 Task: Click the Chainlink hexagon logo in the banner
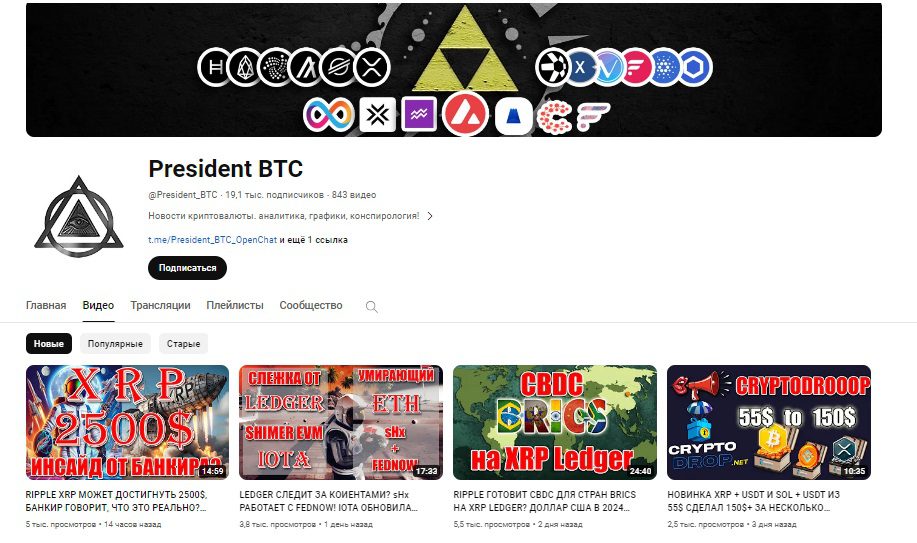[695, 67]
